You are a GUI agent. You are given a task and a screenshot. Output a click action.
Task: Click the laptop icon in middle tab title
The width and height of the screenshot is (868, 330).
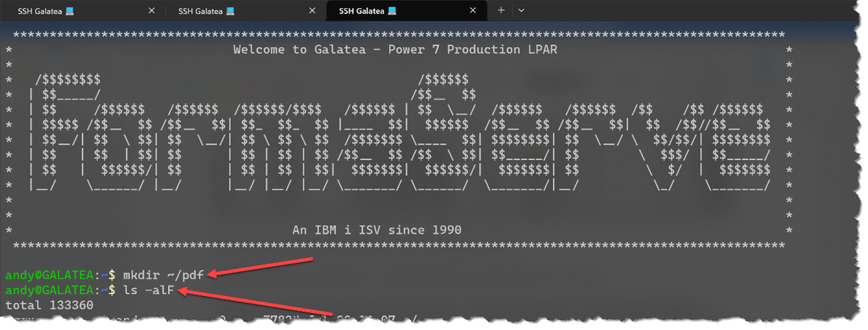pyautogui.click(x=230, y=11)
